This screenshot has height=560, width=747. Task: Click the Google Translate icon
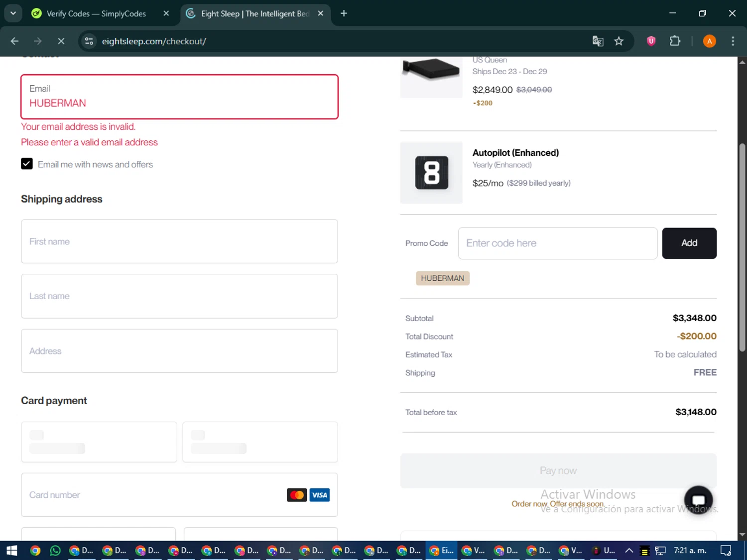[x=598, y=41]
